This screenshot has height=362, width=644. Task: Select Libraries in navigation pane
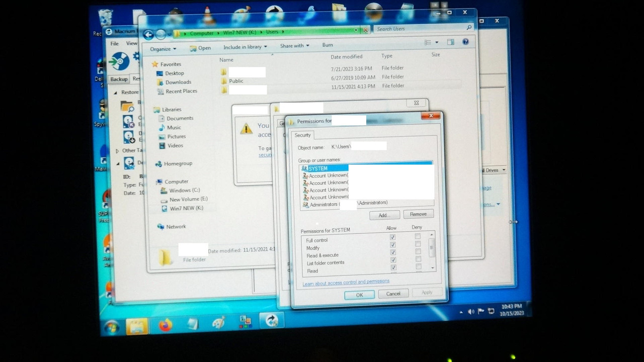pyautogui.click(x=171, y=110)
